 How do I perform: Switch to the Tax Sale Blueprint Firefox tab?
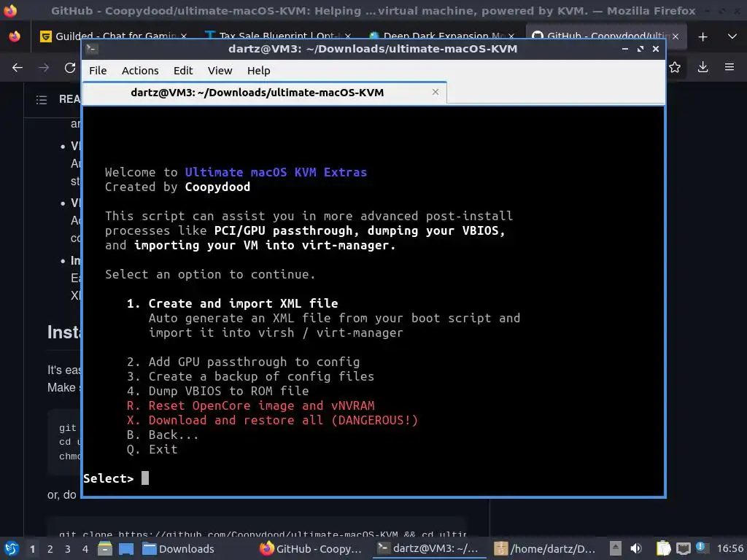click(x=278, y=36)
